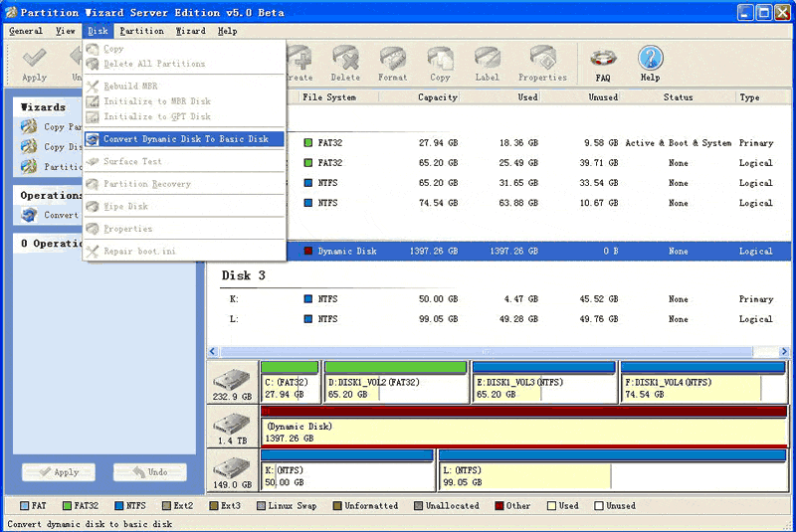This screenshot has width=796, height=532.
Task: Click the Wizards panel heading
Action: 43,107
